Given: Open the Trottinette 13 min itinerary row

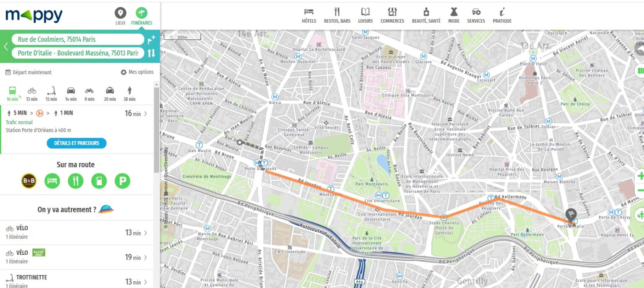Looking at the screenshot, I should pyautogui.click(x=77, y=280).
